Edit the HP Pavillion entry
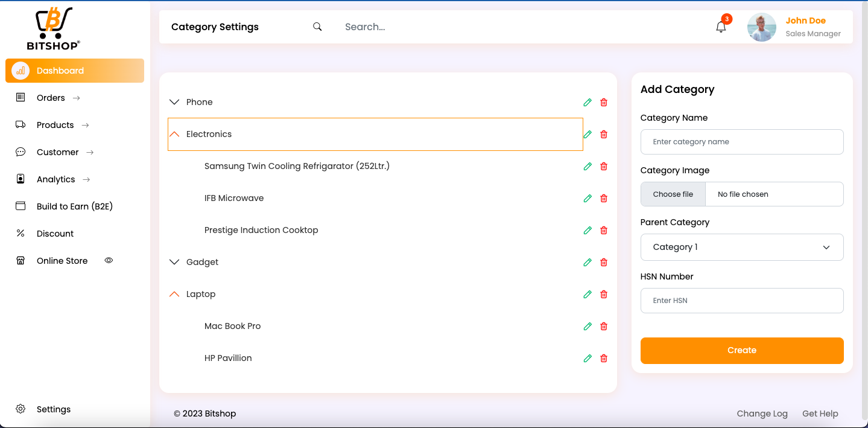 coord(588,359)
